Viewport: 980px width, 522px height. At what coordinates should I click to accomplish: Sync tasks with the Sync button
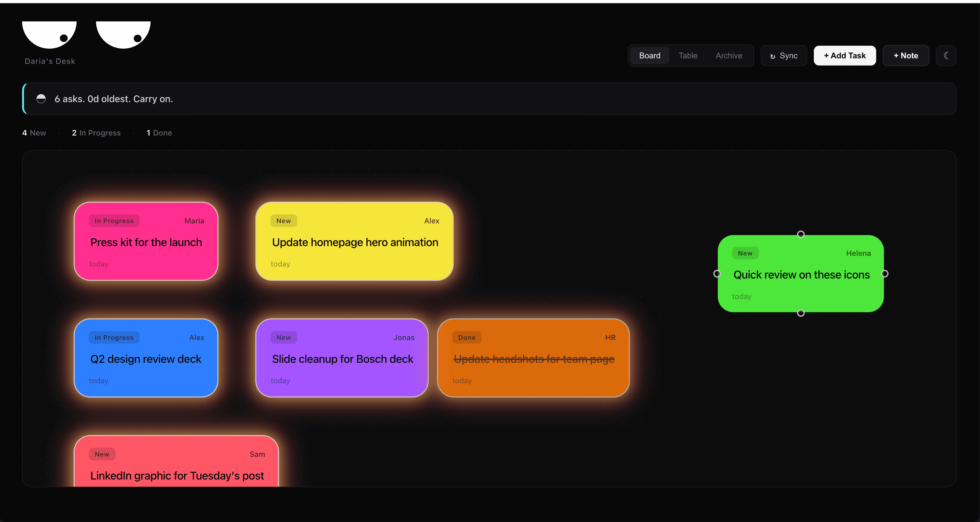tap(784, 55)
